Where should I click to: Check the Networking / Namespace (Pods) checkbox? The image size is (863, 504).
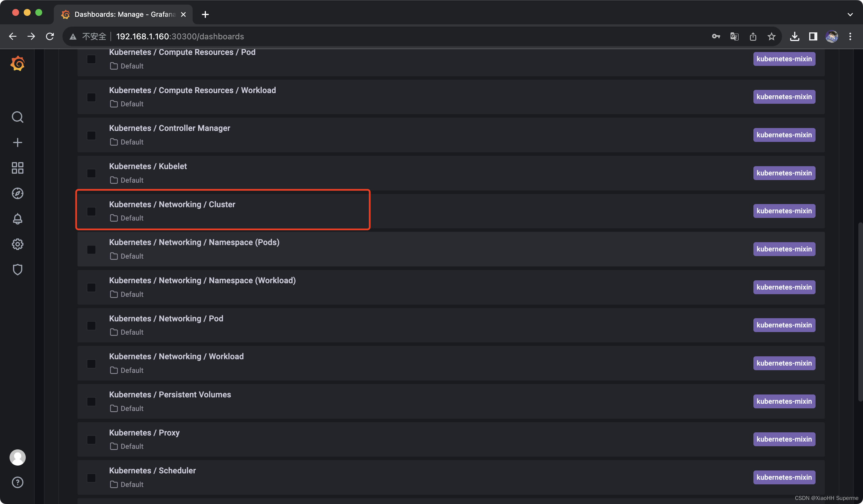(x=91, y=249)
